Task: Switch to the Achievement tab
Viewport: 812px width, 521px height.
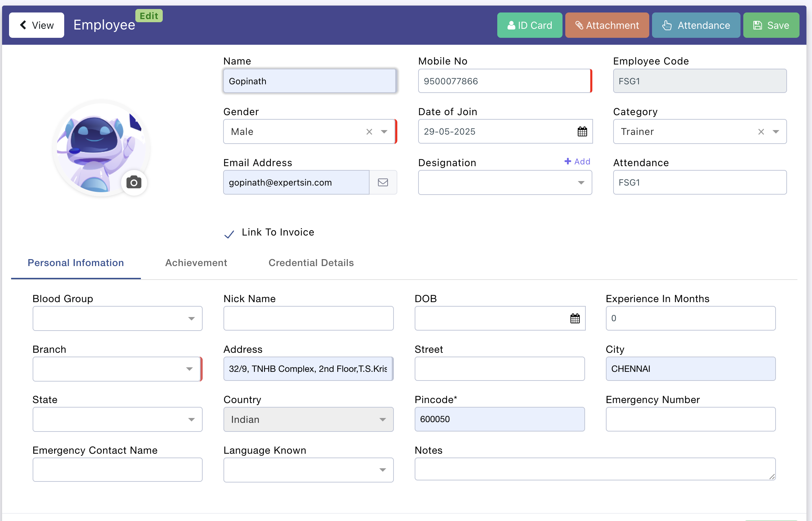Action: [x=196, y=263]
